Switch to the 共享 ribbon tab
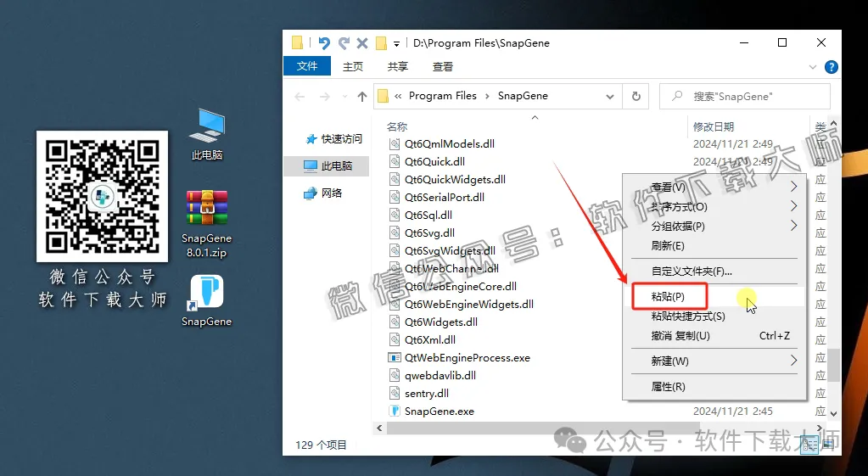The width and height of the screenshot is (868, 476). click(x=397, y=66)
